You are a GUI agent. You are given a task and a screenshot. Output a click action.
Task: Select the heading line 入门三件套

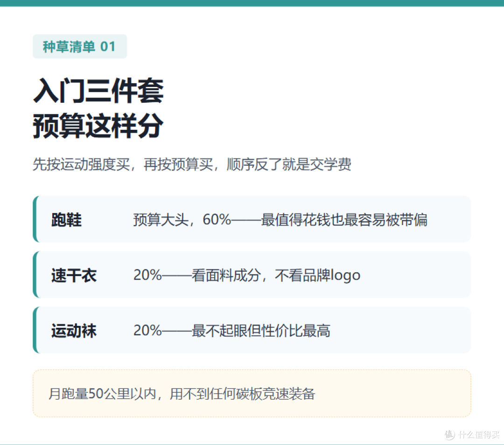(x=98, y=91)
